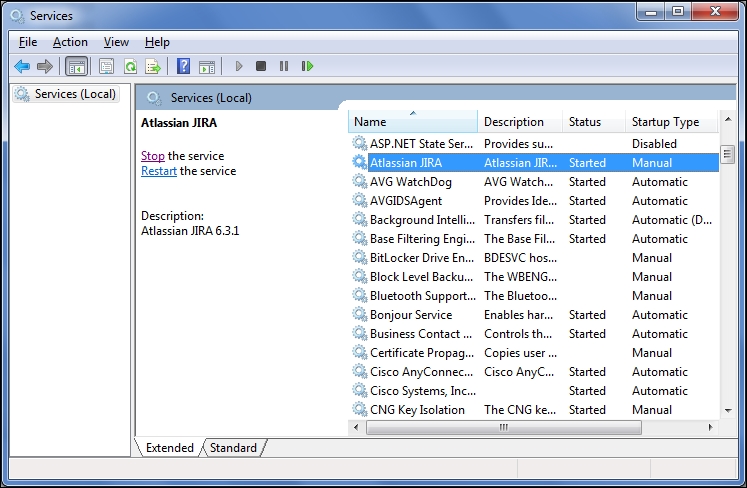Image resolution: width=747 pixels, height=488 pixels.
Task: Click the BDESVC hos... description cell
Action: pos(520,258)
